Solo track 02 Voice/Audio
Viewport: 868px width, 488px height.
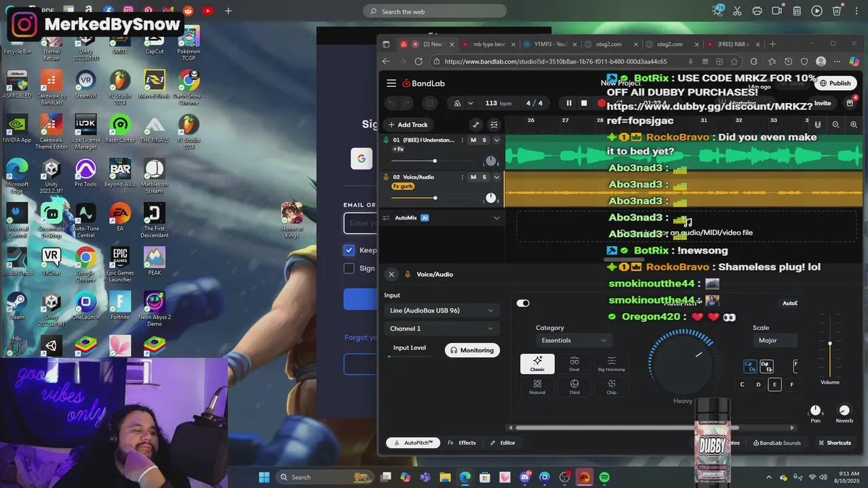(x=484, y=177)
